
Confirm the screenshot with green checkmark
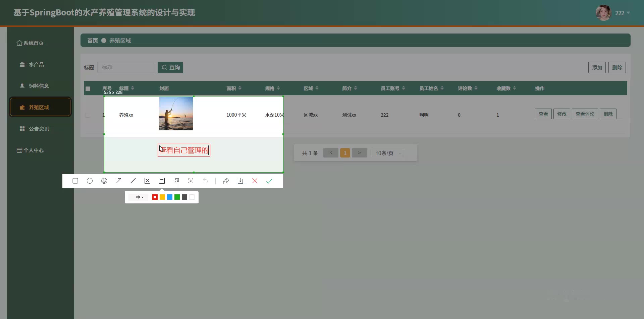click(x=269, y=181)
